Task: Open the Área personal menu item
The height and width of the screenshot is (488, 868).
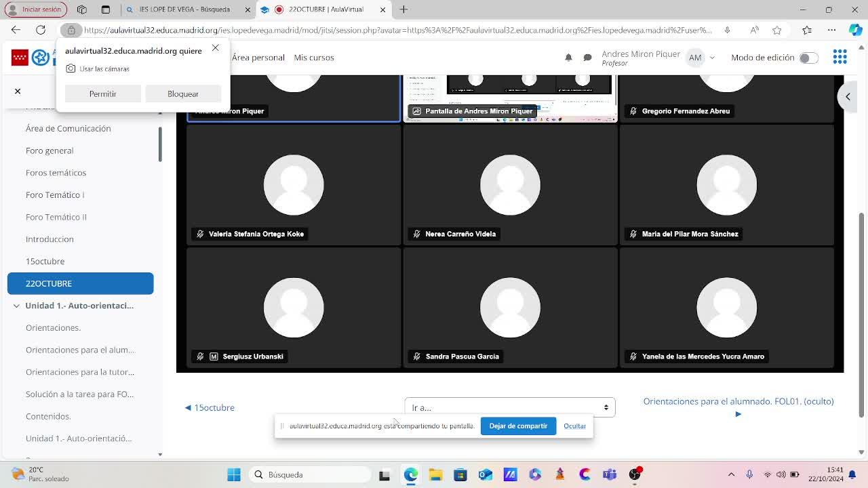Action: coord(258,58)
